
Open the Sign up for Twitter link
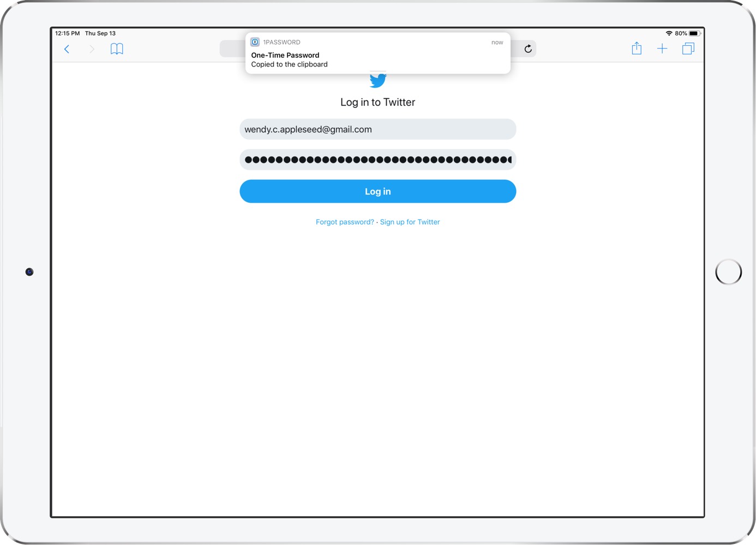pos(410,222)
